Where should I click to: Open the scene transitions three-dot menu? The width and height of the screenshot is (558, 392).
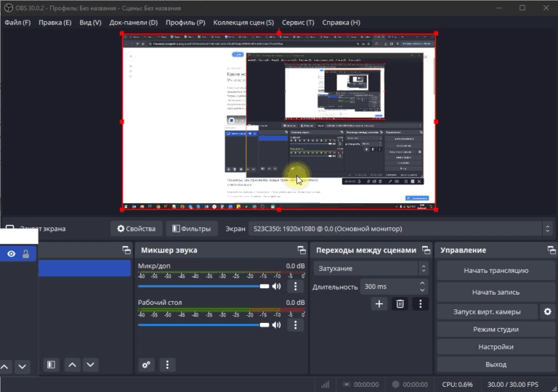pos(420,304)
